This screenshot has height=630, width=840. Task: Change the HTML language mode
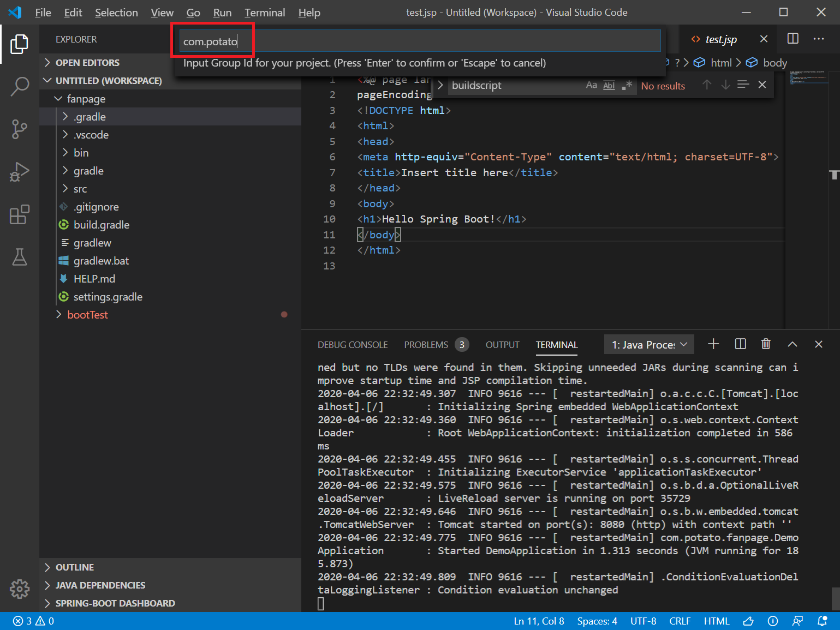pos(717,621)
